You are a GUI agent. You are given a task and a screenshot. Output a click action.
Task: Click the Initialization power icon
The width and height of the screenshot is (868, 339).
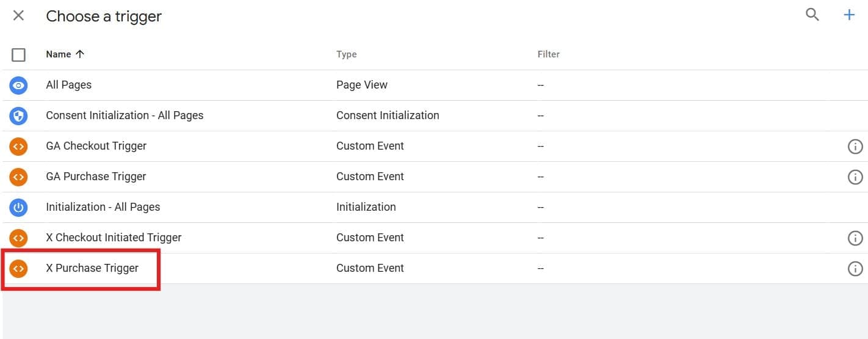pyautogui.click(x=19, y=208)
